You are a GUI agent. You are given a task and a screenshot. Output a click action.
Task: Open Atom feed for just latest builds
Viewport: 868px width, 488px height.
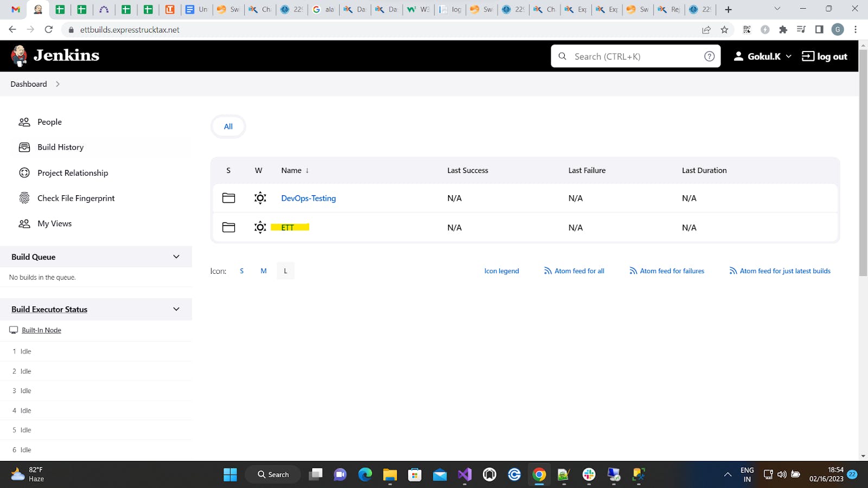coord(780,271)
